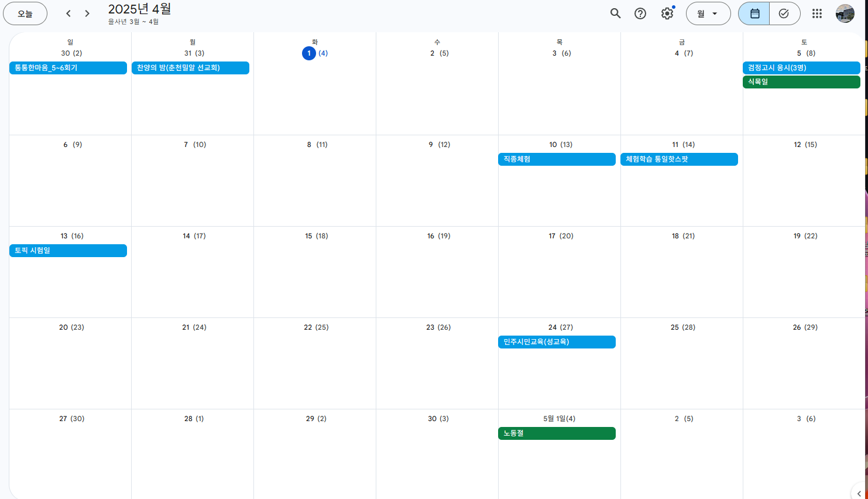Open the 직종체험 event on the 10th
Viewport: 868px width, 499px height.
tap(557, 159)
